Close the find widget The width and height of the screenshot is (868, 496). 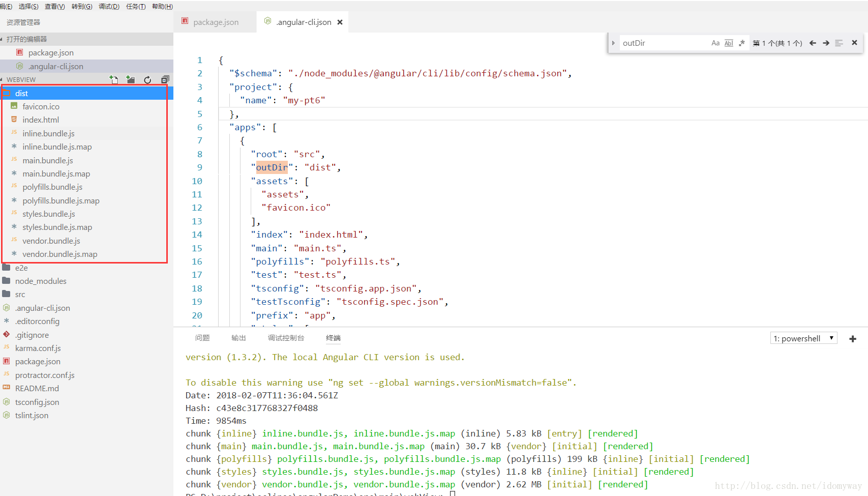(855, 43)
